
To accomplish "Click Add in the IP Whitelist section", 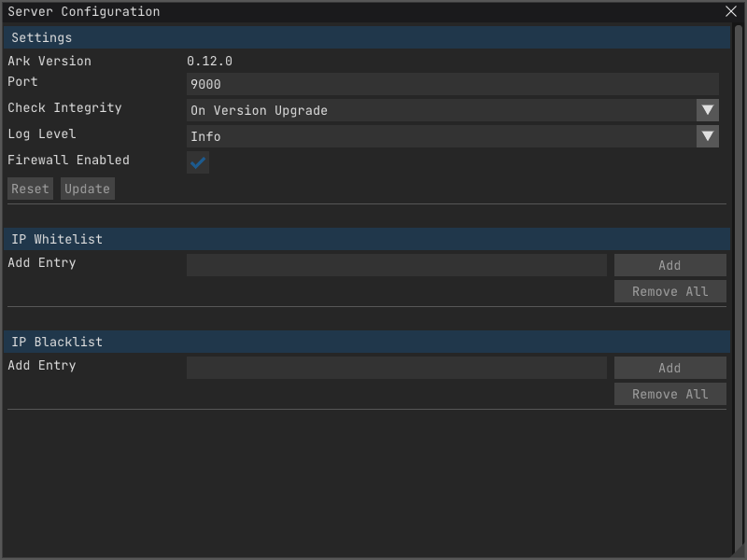I will [669, 265].
